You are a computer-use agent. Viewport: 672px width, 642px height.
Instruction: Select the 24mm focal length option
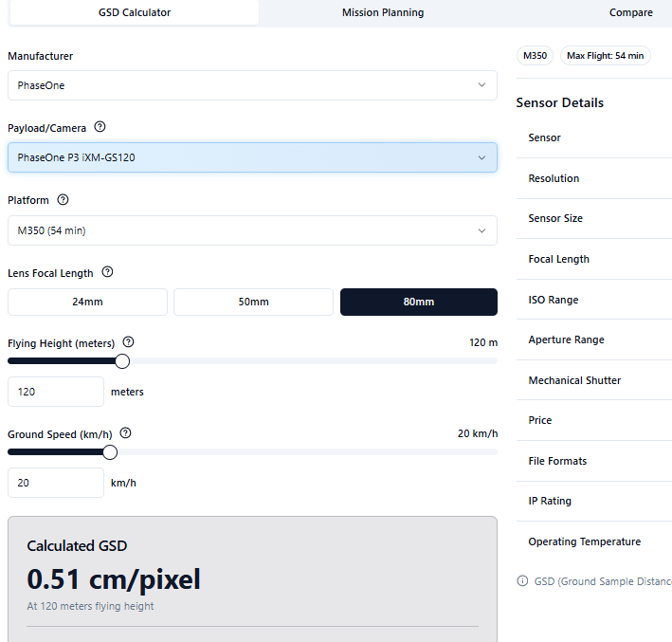click(x=87, y=302)
